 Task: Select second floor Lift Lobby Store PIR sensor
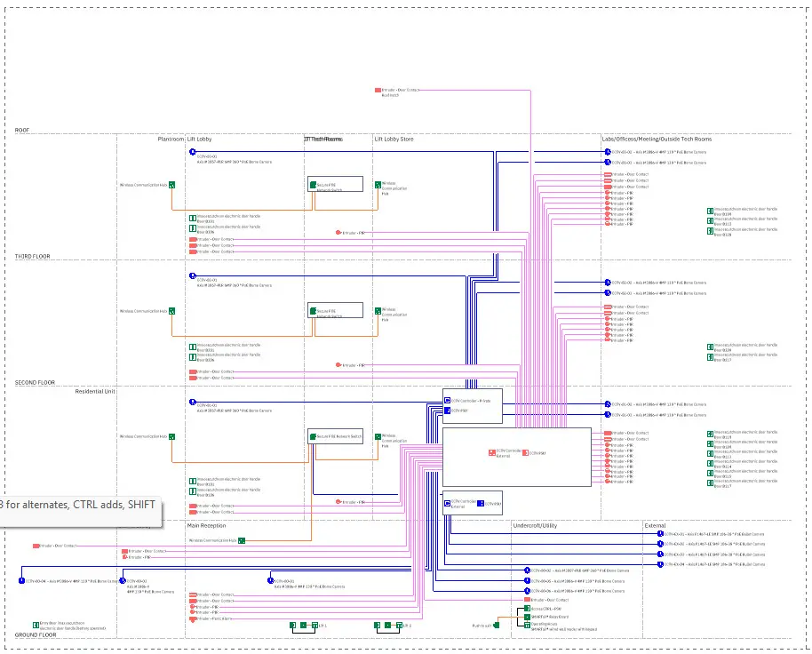(338, 365)
